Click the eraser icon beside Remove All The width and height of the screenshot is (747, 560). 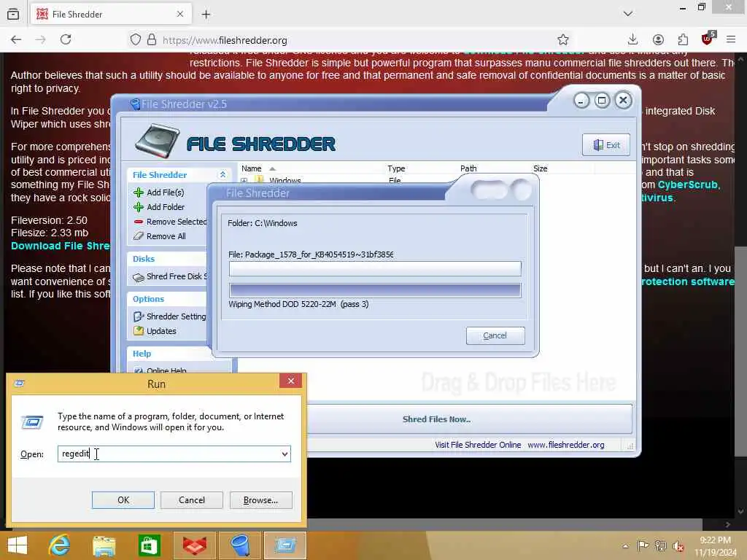tap(139, 236)
